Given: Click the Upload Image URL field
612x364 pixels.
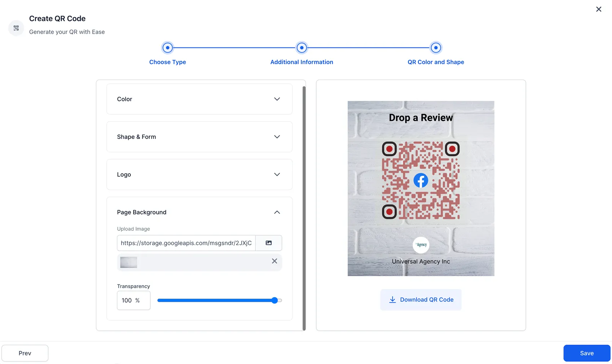Looking at the screenshot, I should (186, 243).
